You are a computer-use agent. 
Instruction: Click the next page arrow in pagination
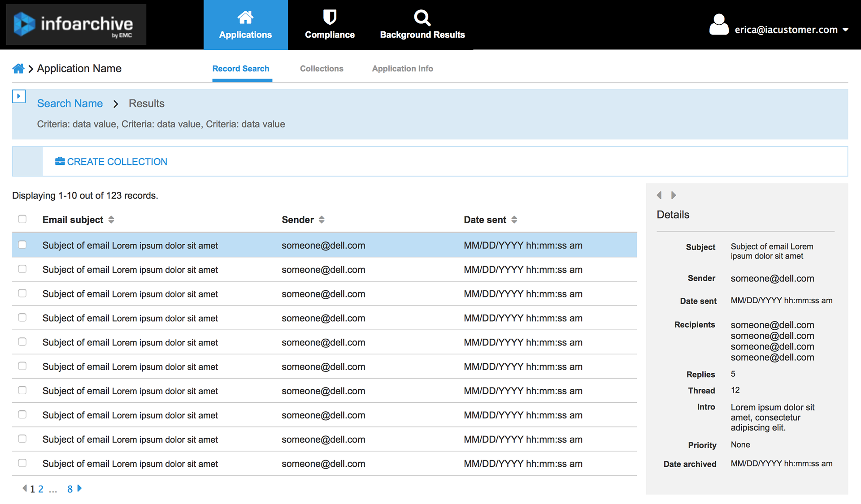tap(80, 488)
